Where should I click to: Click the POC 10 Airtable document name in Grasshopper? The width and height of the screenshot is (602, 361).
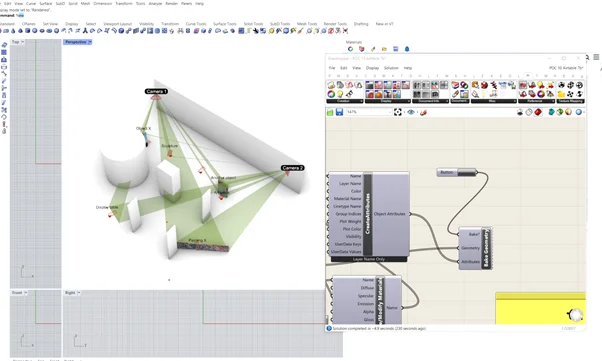tap(566, 68)
